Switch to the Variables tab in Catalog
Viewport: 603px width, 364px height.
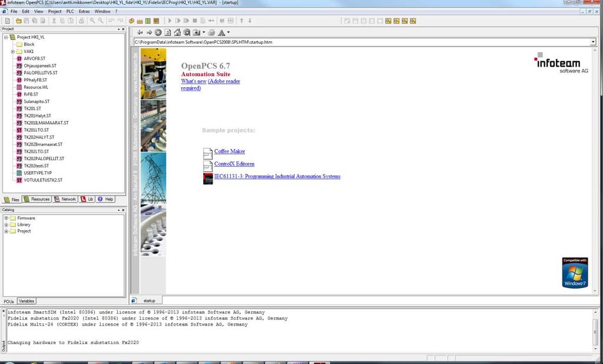pyautogui.click(x=26, y=302)
